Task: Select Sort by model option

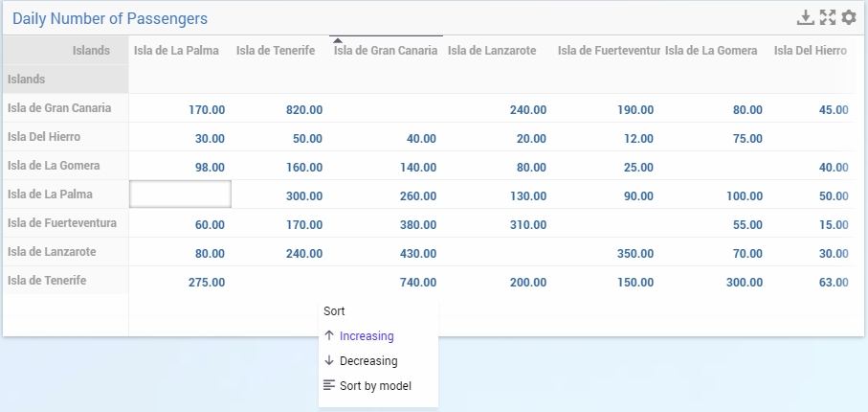Action: (x=374, y=386)
